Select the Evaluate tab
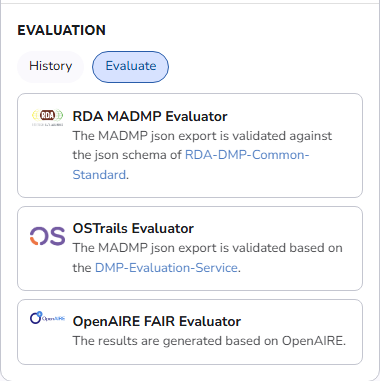Viewport: 380px width, 381px height. click(130, 66)
